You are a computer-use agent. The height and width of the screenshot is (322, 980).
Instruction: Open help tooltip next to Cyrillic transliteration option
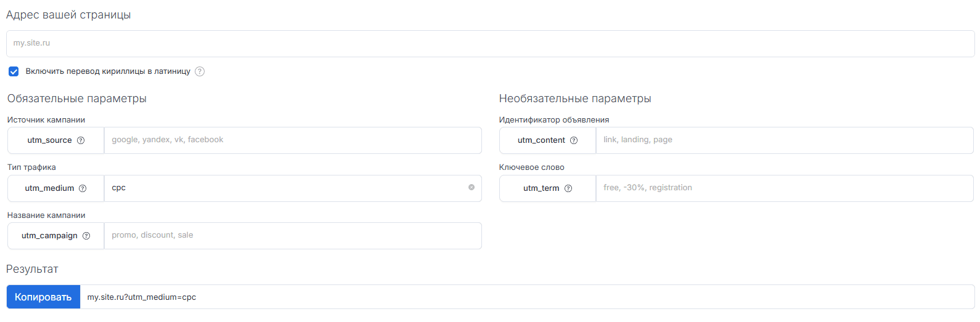(x=200, y=71)
